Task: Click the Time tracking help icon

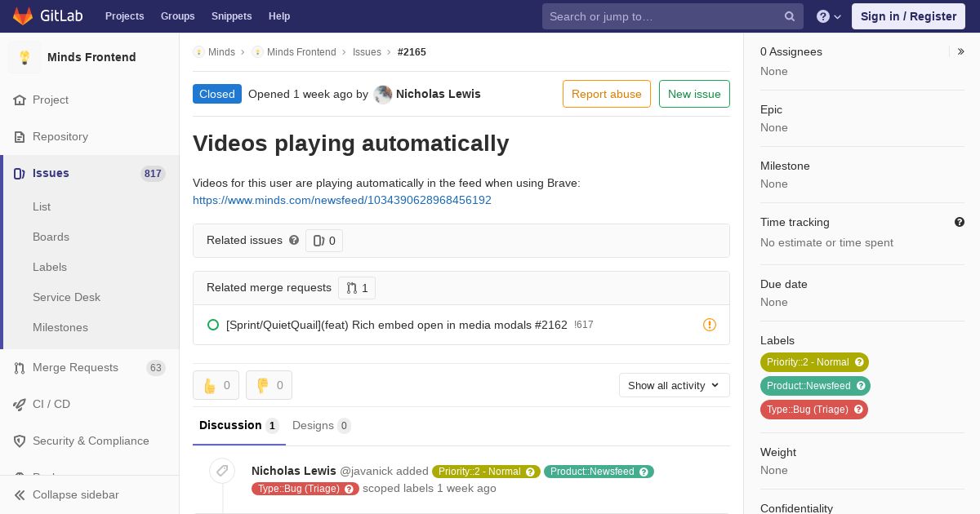Action: point(960,222)
